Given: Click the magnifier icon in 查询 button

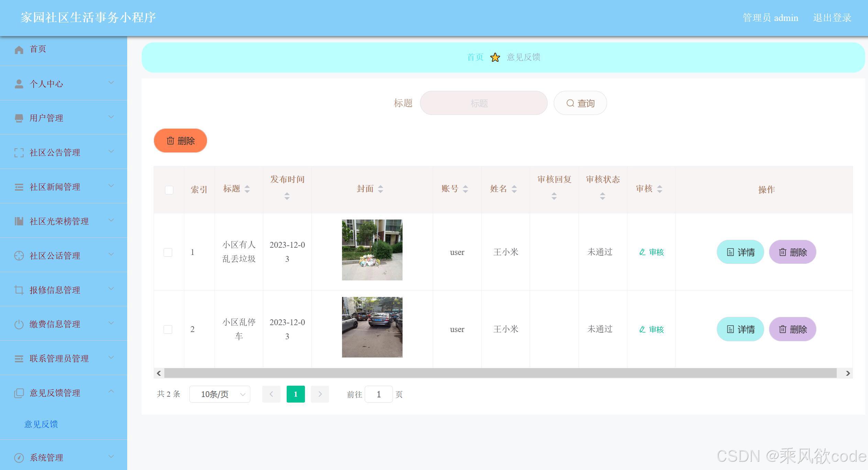Looking at the screenshot, I should click(570, 103).
